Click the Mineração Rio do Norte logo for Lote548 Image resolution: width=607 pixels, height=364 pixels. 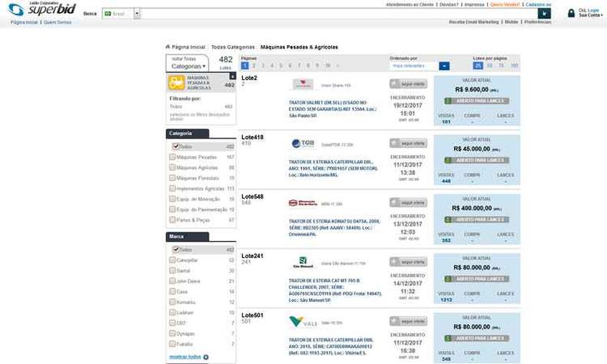click(x=303, y=203)
